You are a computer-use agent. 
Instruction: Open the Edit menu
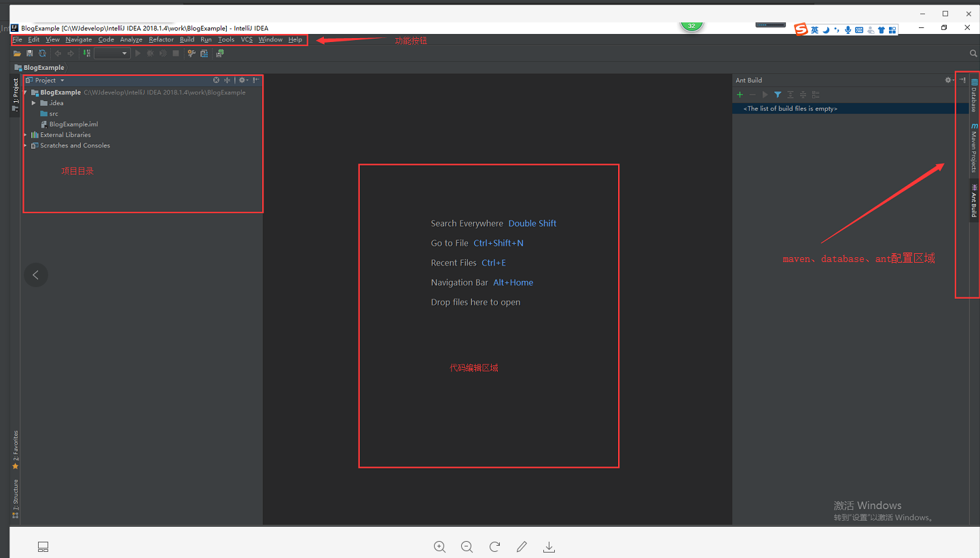click(34, 39)
